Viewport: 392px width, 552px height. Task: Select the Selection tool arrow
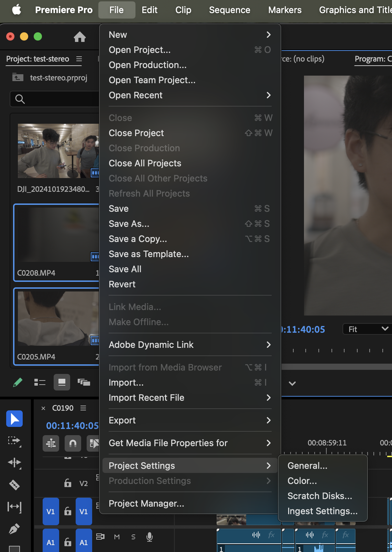point(14,419)
